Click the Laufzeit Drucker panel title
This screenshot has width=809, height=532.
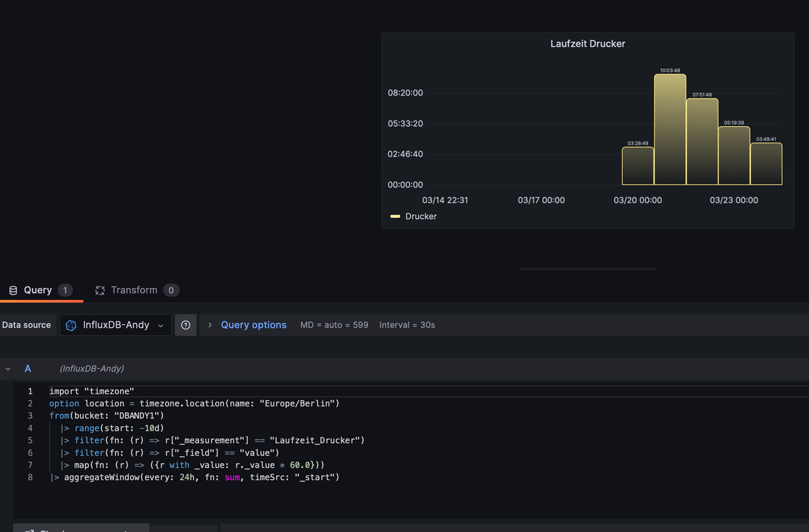click(x=588, y=44)
